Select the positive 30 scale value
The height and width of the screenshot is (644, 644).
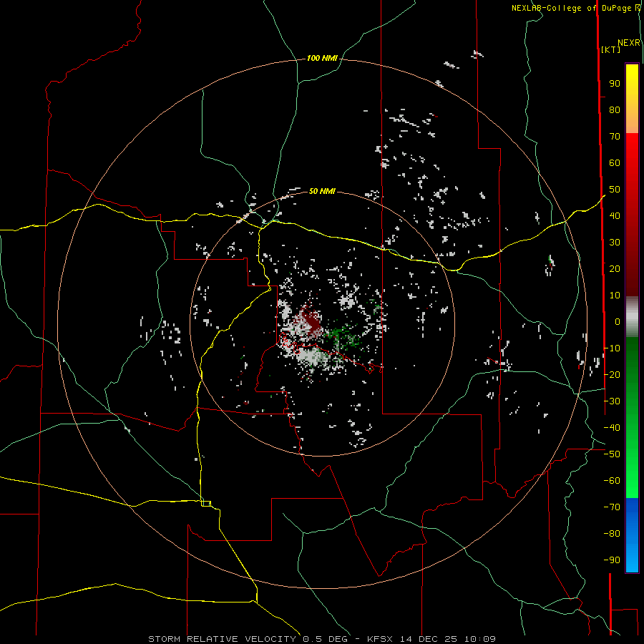click(615, 243)
